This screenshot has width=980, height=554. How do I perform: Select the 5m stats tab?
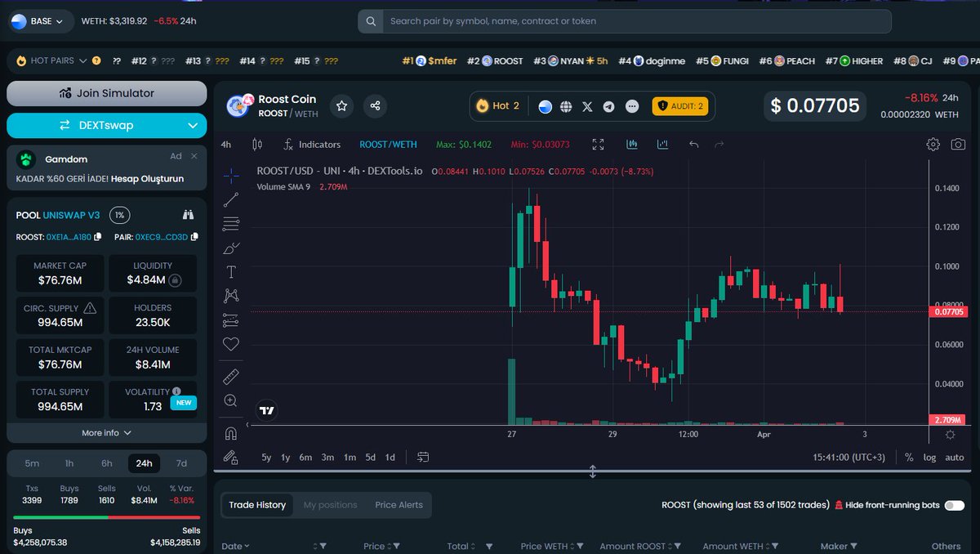tap(32, 463)
